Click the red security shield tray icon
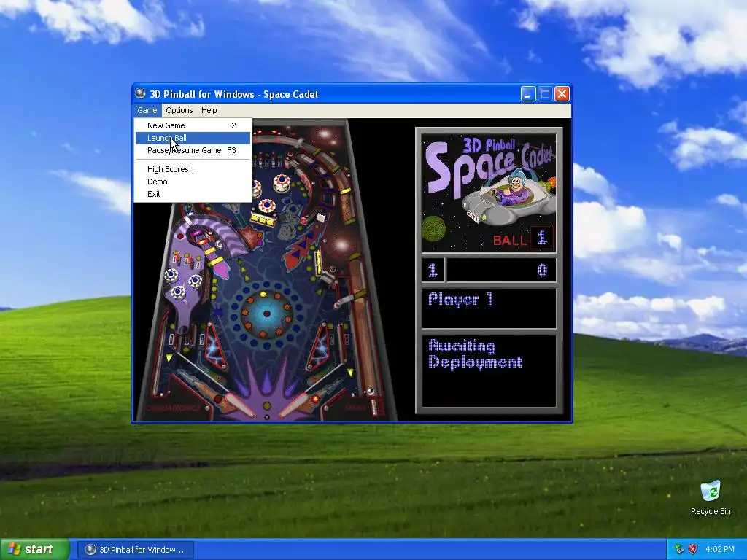This screenshot has height=560, width=747. coord(693,549)
